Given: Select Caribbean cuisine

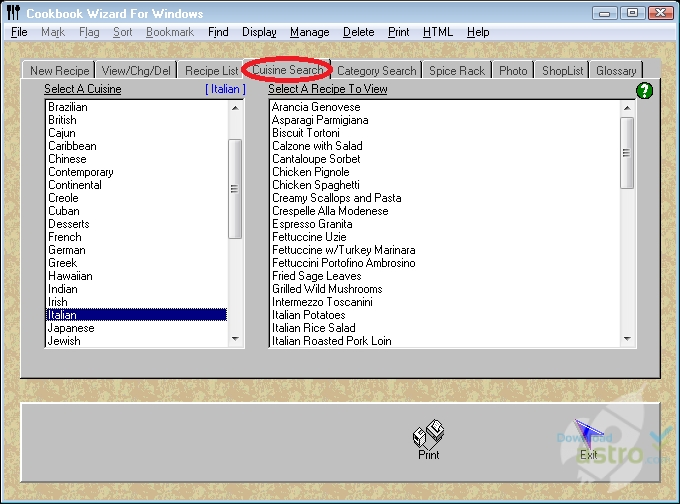Looking at the screenshot, I should pyautogui.click(x=137, y=146).
